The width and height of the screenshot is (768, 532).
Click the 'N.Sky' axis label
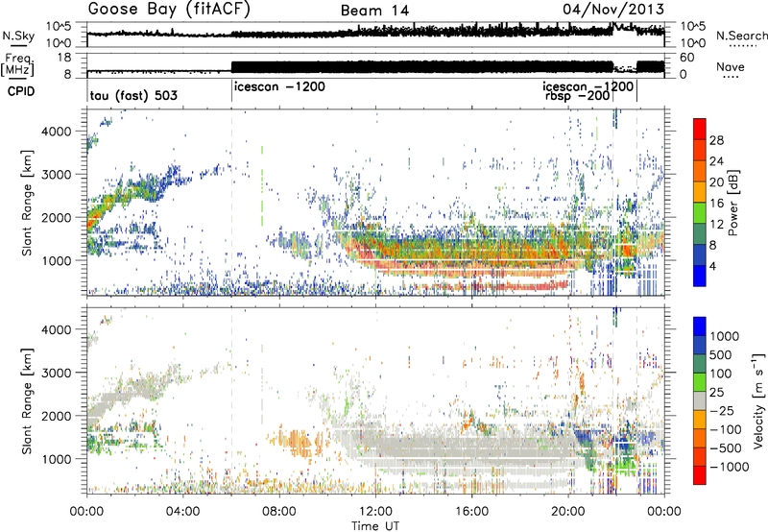(18, 36)
